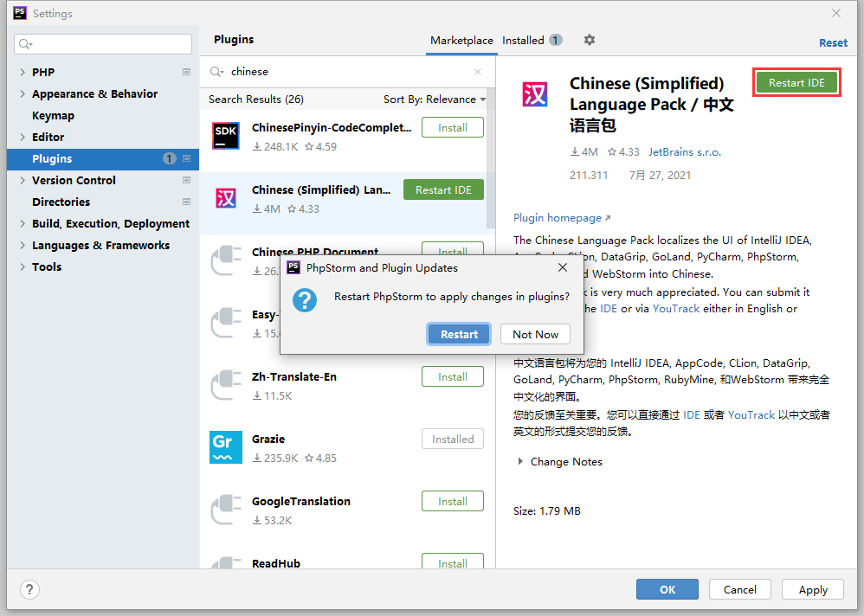Switch to the Marketplace tab

coord(461,40)
